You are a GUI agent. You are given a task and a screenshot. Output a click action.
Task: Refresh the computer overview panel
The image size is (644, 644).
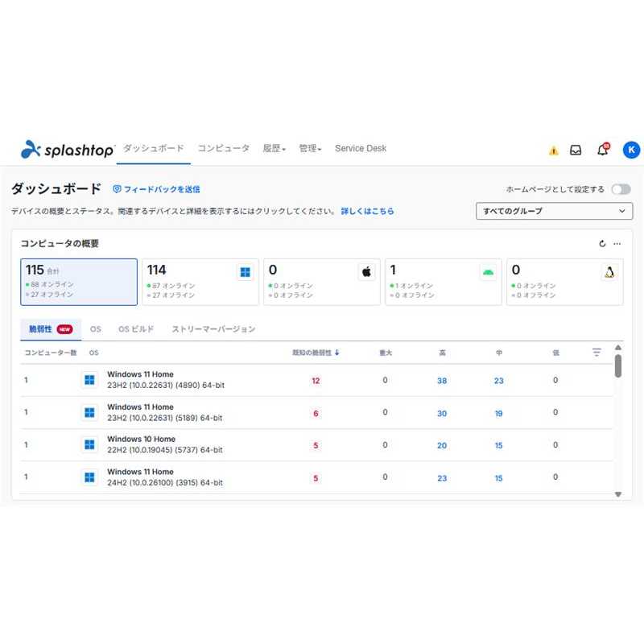[x=602, y=244]
